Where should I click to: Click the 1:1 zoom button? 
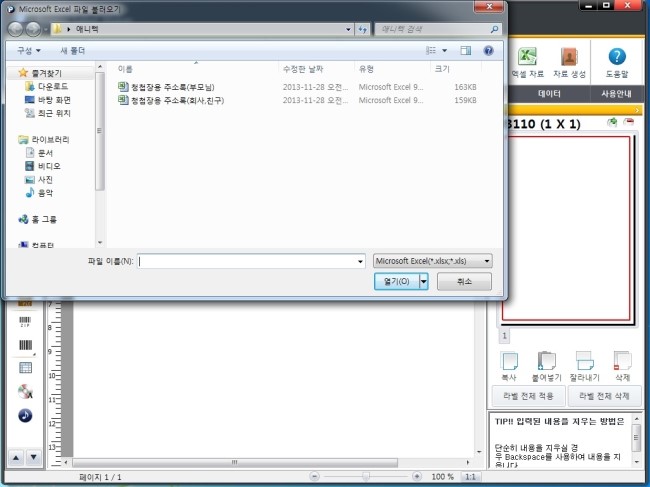point(470,477)
